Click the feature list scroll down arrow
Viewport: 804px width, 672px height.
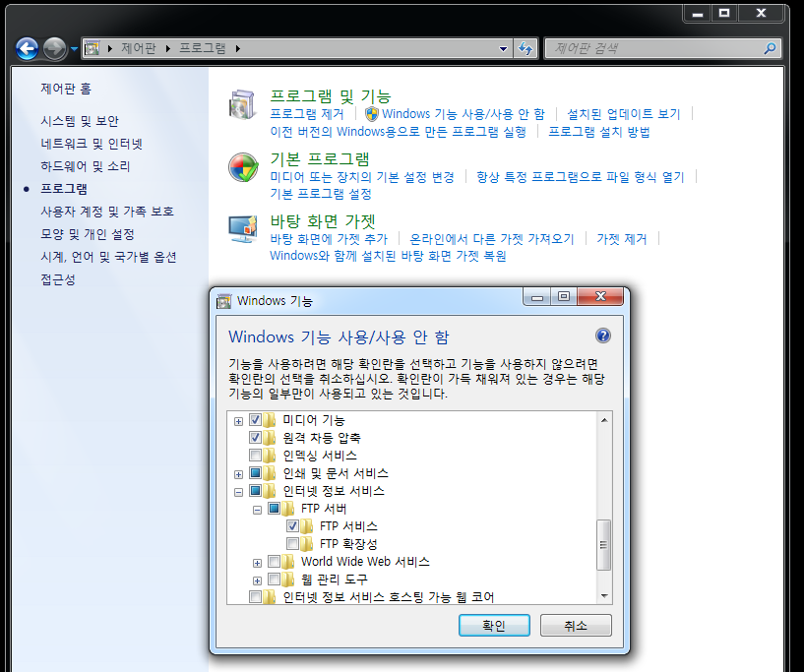point(604,595)
